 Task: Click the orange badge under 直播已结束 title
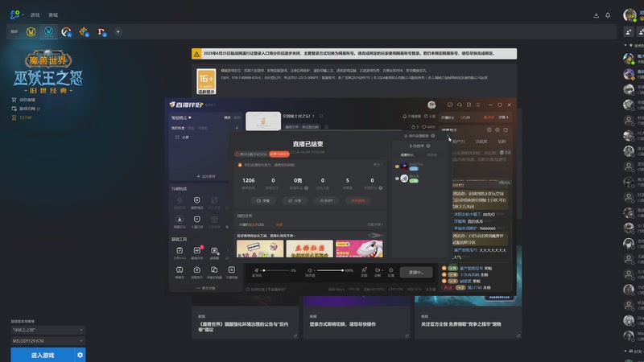click(279, 154)
